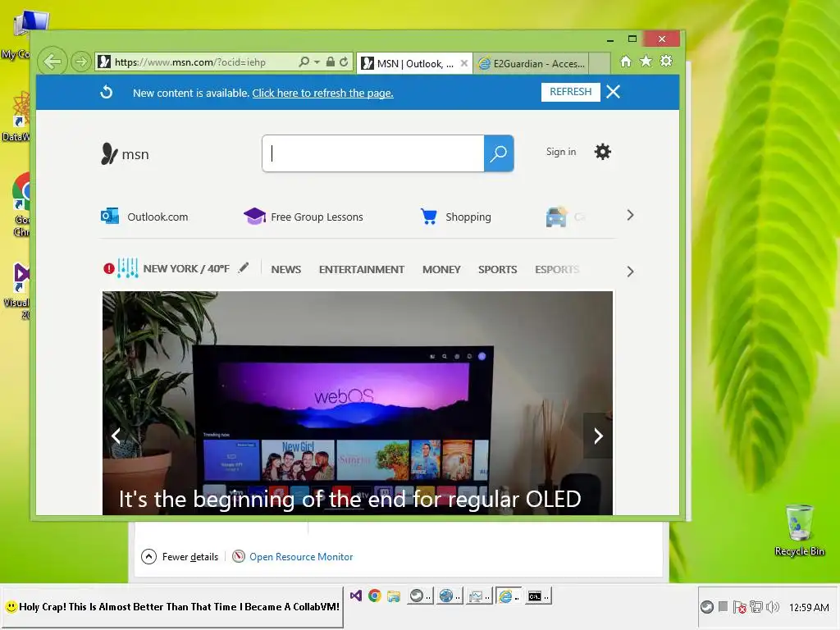Select the Recycle Bin desktop icon
Screen dimensions: 840x630
799,531
